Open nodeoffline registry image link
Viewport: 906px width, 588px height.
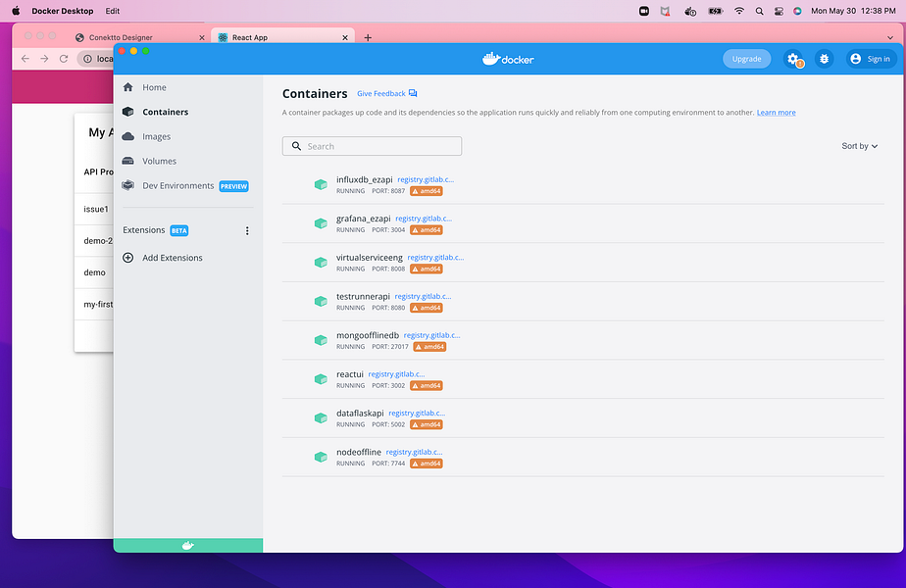pos(414,452)
